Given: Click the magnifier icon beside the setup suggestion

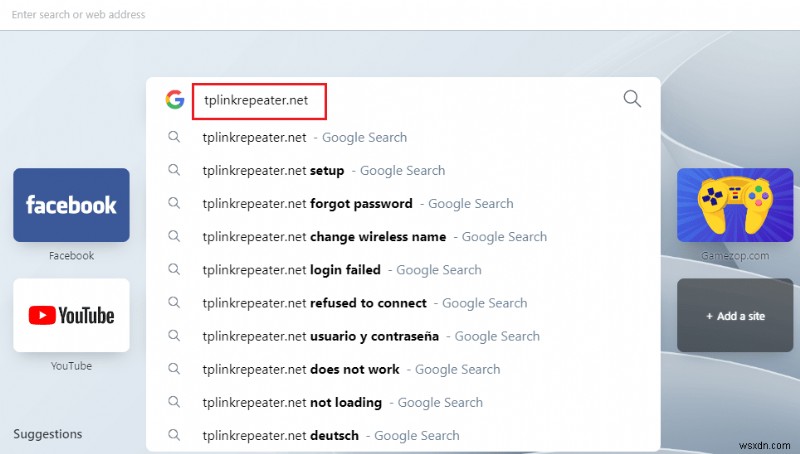Looking at the screenshot, I should click(x=174, y=171).
